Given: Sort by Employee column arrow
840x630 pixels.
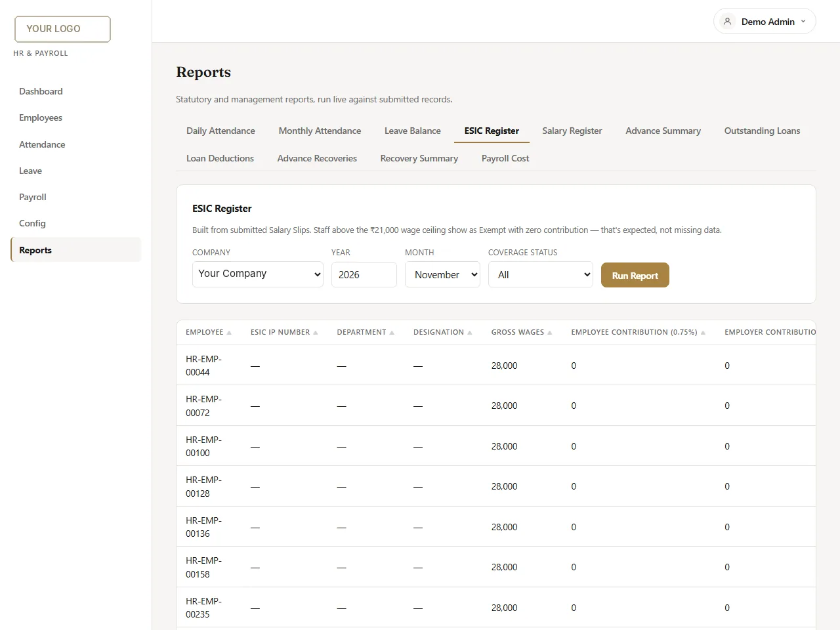Looking at the screenshot, I should click(229, 333).
